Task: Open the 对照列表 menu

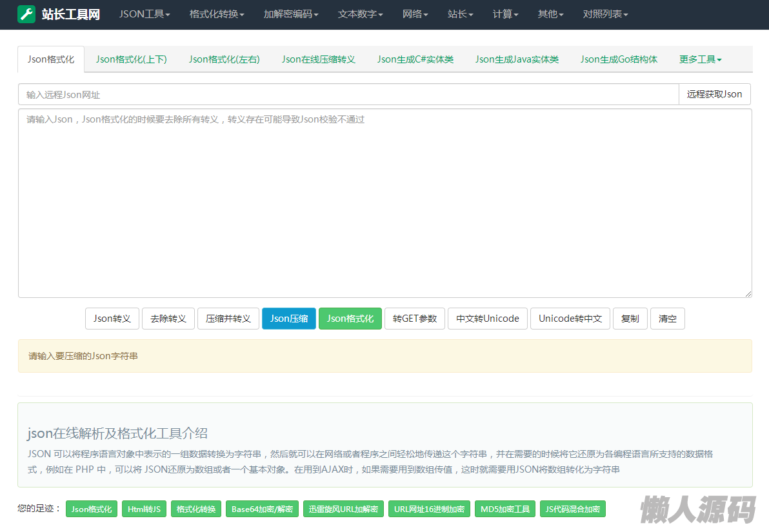Action: tap(605, 14)
